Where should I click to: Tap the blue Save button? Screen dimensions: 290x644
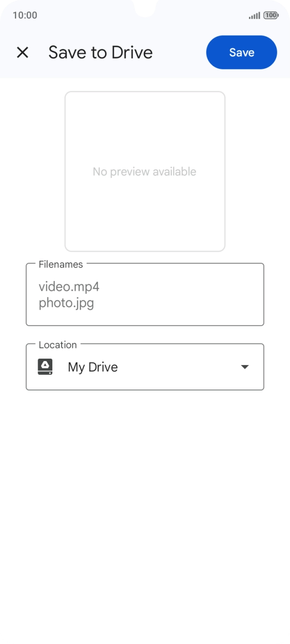(x=242, y=52)
